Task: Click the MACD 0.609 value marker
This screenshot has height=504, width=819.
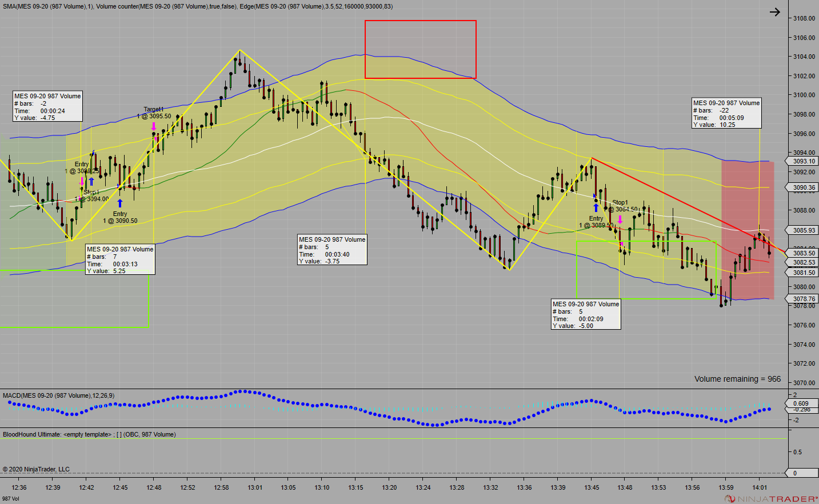Action: [801, 403]
